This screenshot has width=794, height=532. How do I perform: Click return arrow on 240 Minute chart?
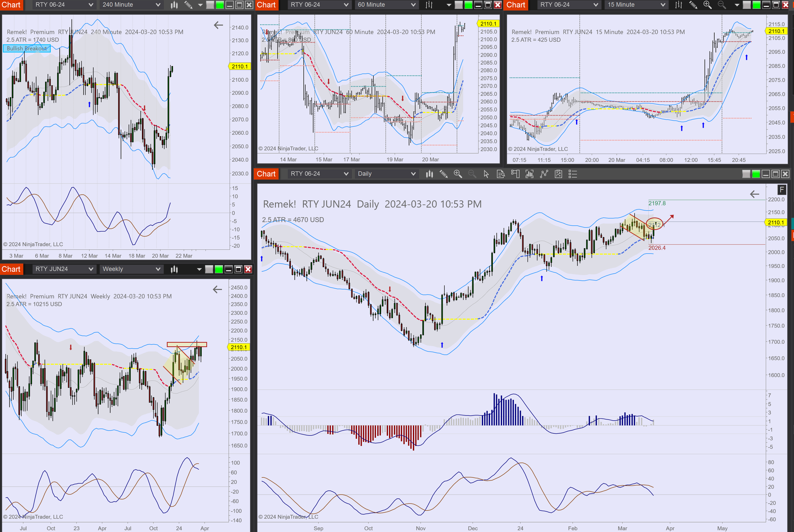coord(218,25)
